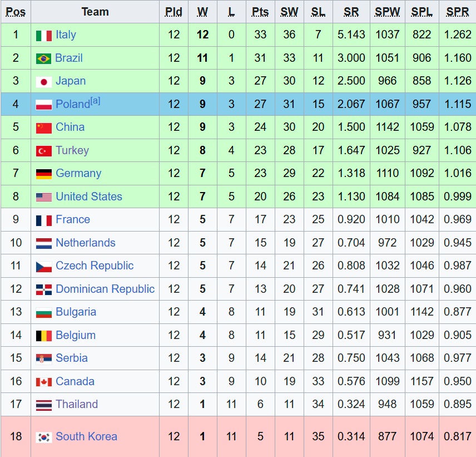Click the Belgium flag icon
The height and width of the screenshot is (457, 476).
coord(44,336)
